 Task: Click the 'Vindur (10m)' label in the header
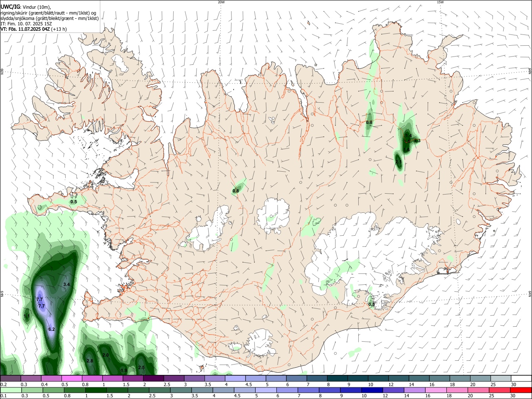tap(37, 7)
